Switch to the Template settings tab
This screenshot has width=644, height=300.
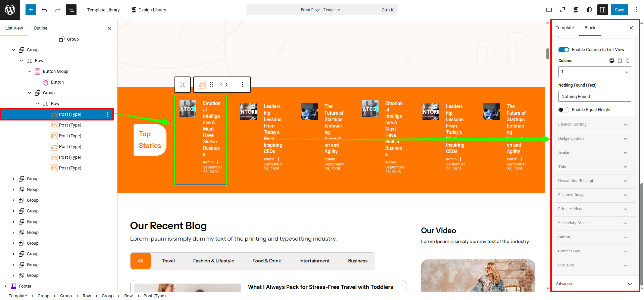click(564, 28)
